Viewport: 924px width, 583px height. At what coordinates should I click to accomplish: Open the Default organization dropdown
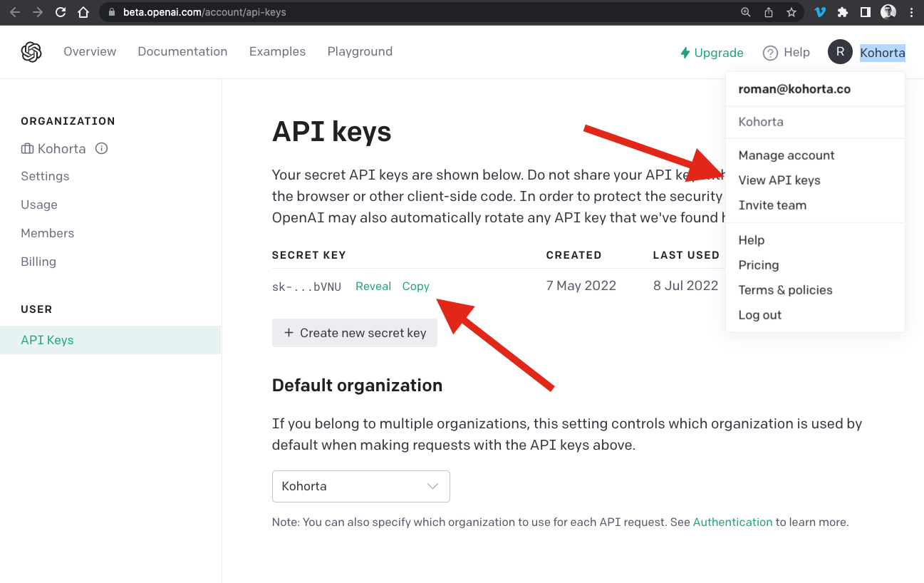pos(360,486)
